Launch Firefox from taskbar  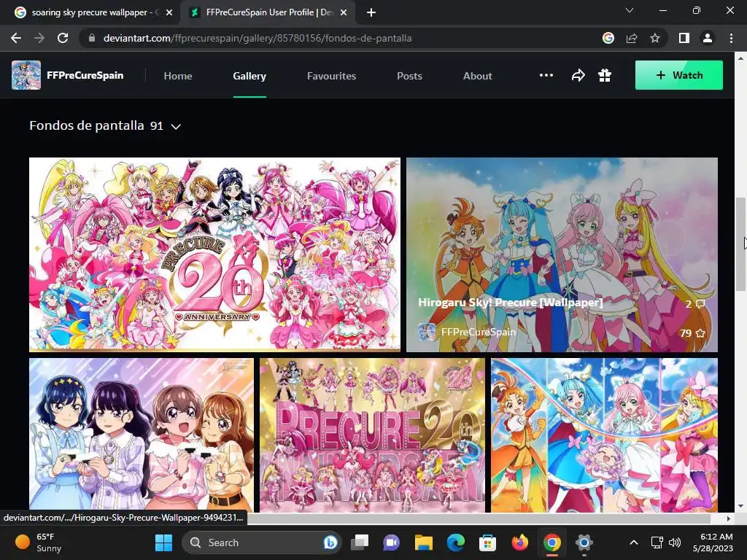click(519, 542)
